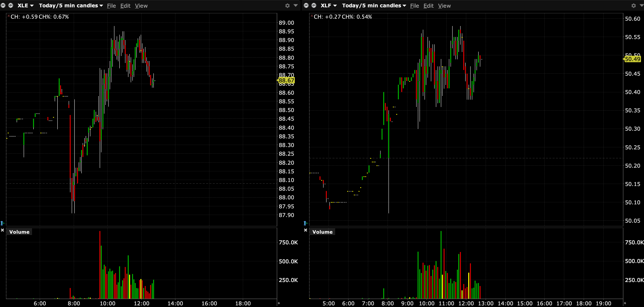Dismiss the XLF CH change label
Viewport: 644px width, 307px height.
(x=312, y=16)
